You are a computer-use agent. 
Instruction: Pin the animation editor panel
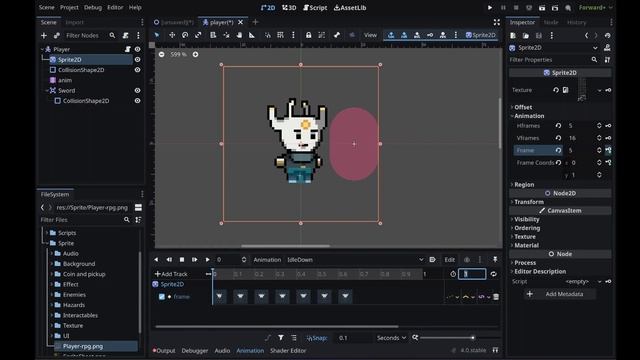point(495,260)
